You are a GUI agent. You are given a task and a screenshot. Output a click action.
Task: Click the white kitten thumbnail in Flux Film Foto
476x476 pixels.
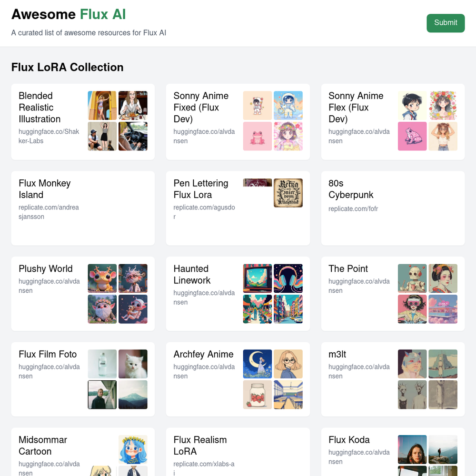[x=133, y=364]
